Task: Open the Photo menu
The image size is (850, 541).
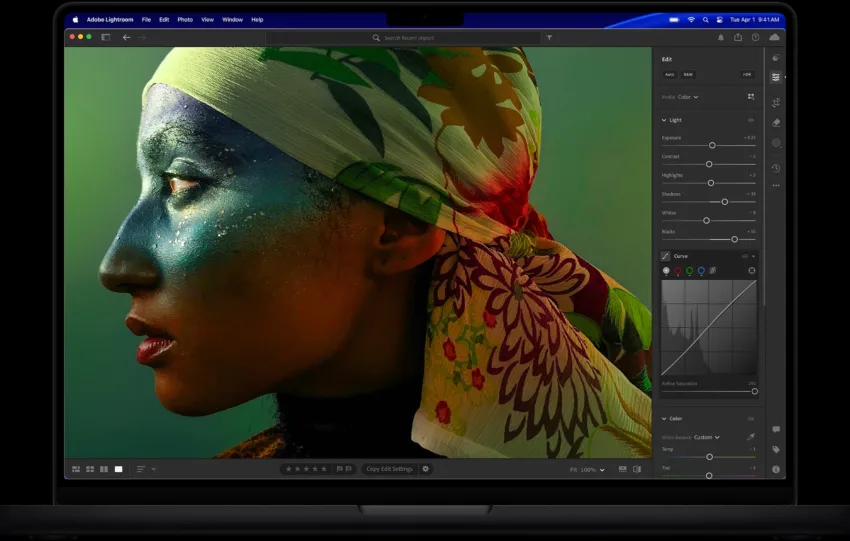Action: pos(185,19)
